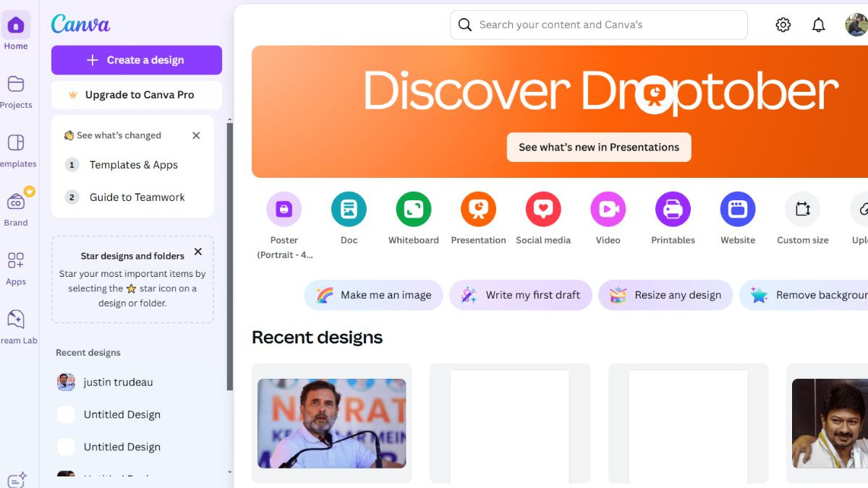Dismiss the See what's changed card

click(196, 135)
